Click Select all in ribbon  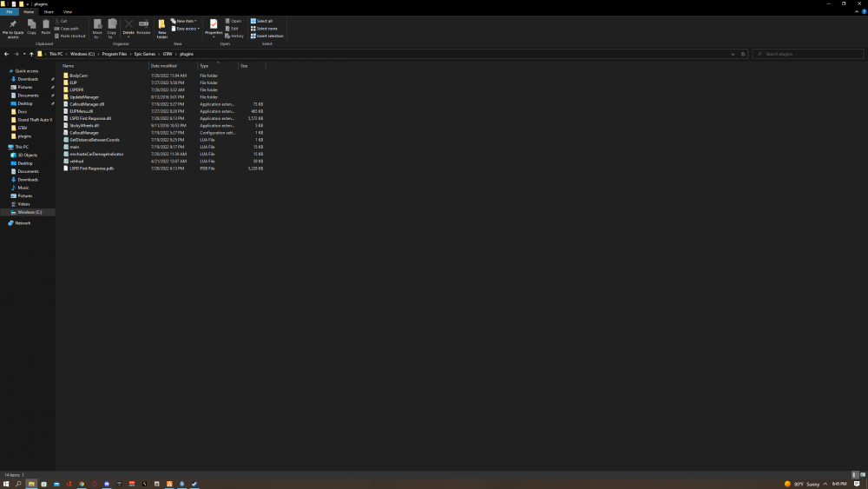tap(262, 21)
